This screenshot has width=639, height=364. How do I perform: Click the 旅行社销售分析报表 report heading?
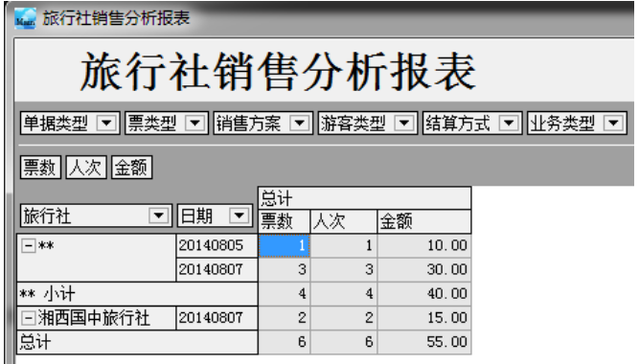278,72
